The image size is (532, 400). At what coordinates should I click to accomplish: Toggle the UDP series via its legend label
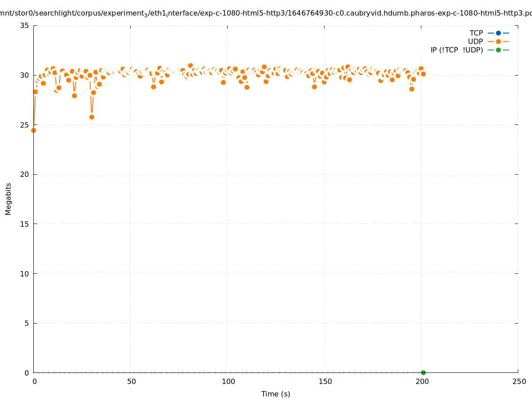(475, 41)
